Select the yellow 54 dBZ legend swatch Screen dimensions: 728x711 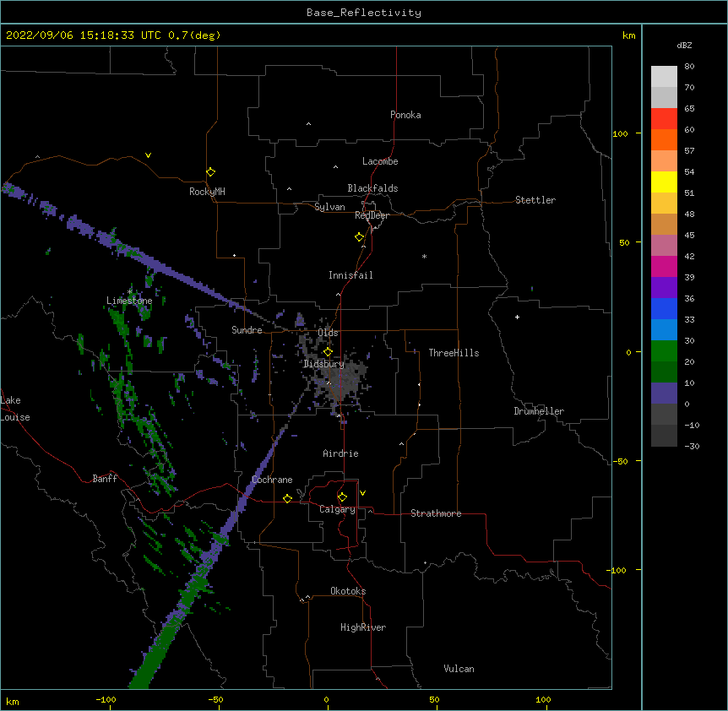coord(664,182)
